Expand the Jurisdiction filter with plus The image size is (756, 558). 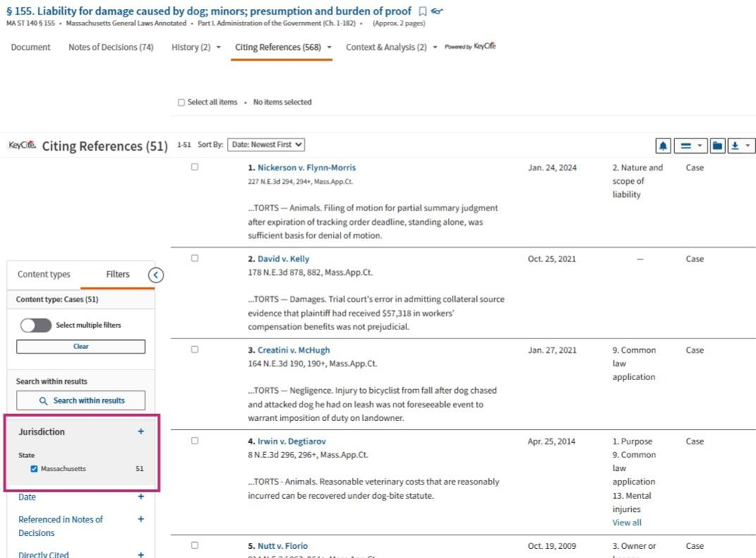pyautogui.click(x=141, y=431)
